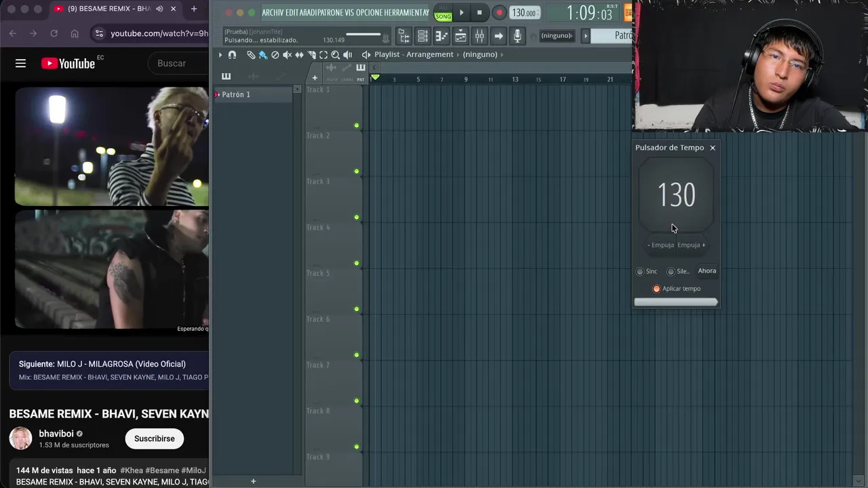Show the playlist view icon in toolbar
This screenshot has width=868, height=488.
[460, 36]
